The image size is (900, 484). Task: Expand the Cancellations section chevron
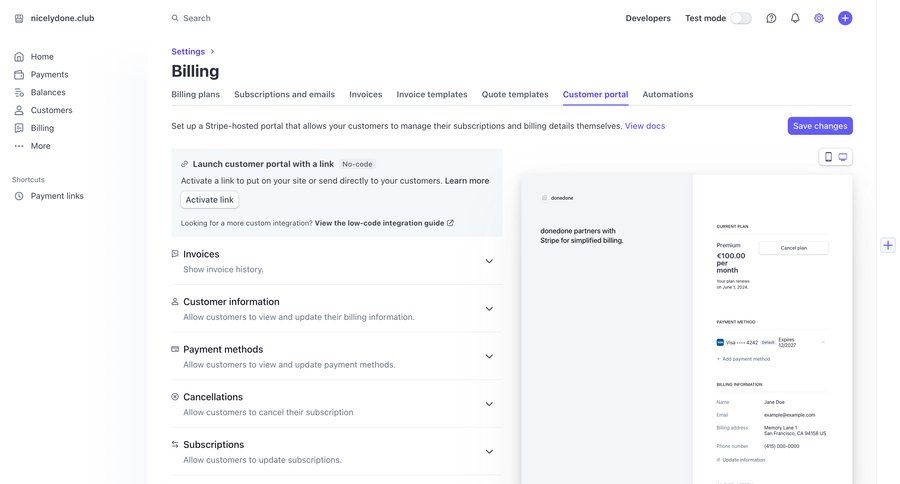coord(489,404)
